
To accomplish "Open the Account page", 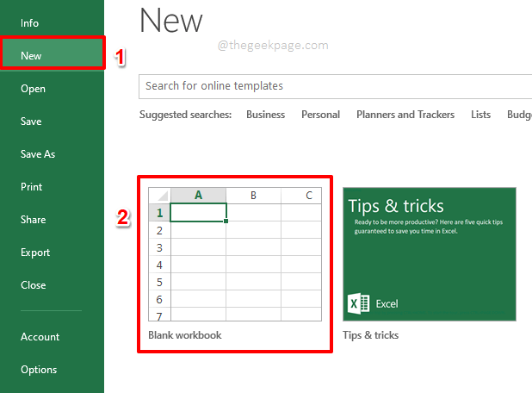I will click(x=40, y=337).
